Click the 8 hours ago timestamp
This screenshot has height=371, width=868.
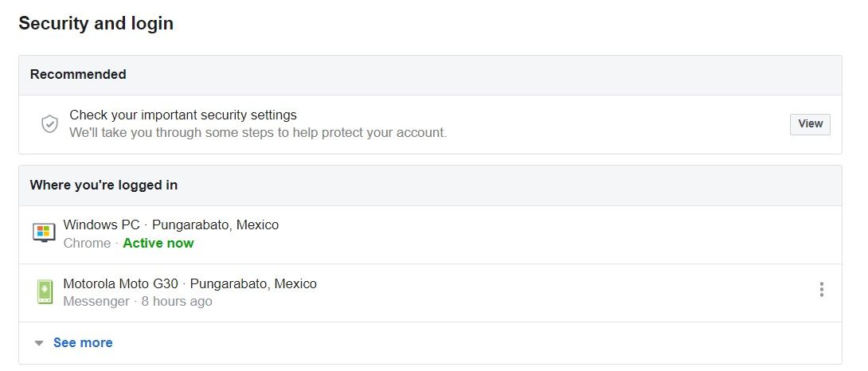[x=177, y=302]
